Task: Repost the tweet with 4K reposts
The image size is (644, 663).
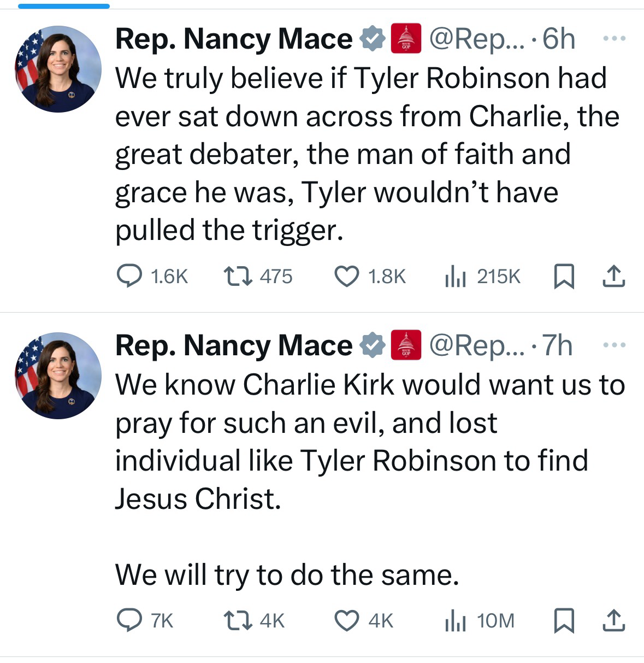Action: coord(239,621)
